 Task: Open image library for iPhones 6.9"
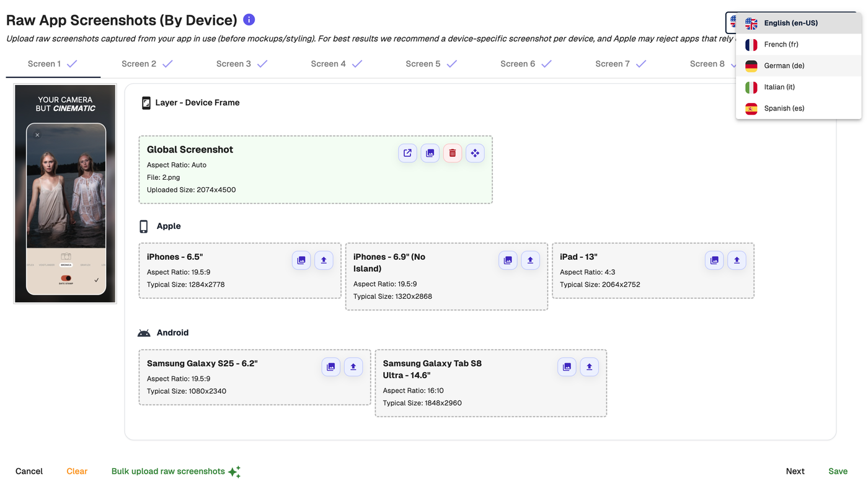508,260
